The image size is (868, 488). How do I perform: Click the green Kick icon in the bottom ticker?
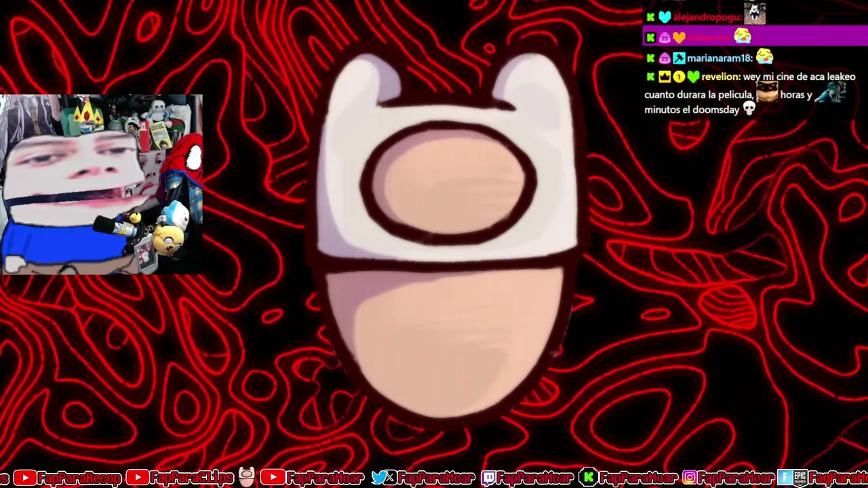point(589,478)
